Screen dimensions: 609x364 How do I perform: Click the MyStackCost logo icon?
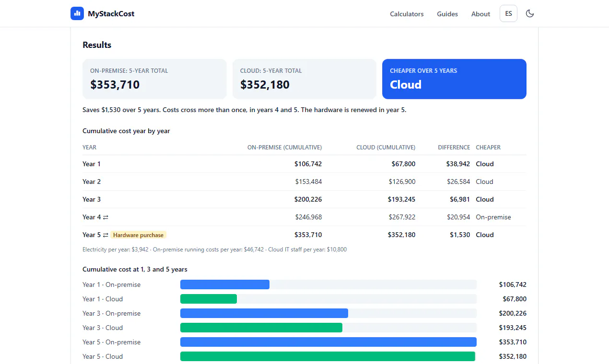[77, 13]
